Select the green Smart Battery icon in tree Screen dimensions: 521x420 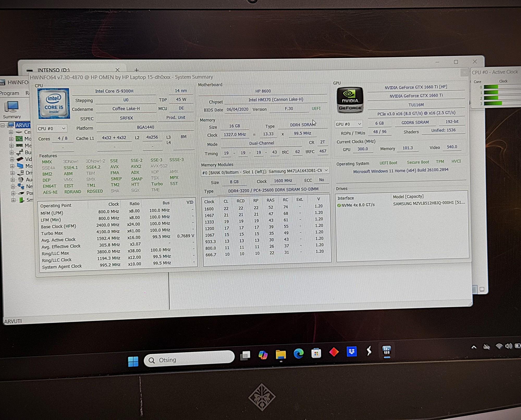[x=22, y=200]
